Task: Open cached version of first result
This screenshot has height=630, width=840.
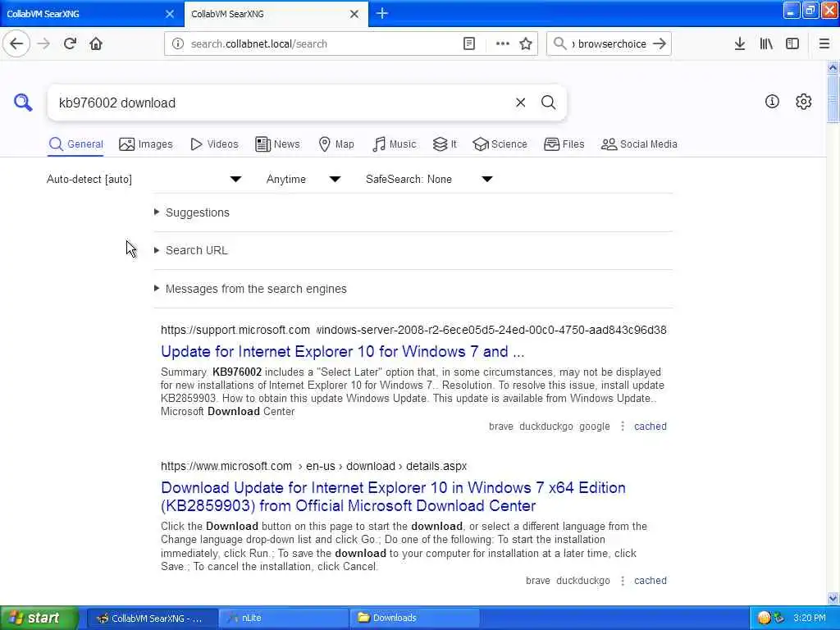Action: click(x=650, y=427)
